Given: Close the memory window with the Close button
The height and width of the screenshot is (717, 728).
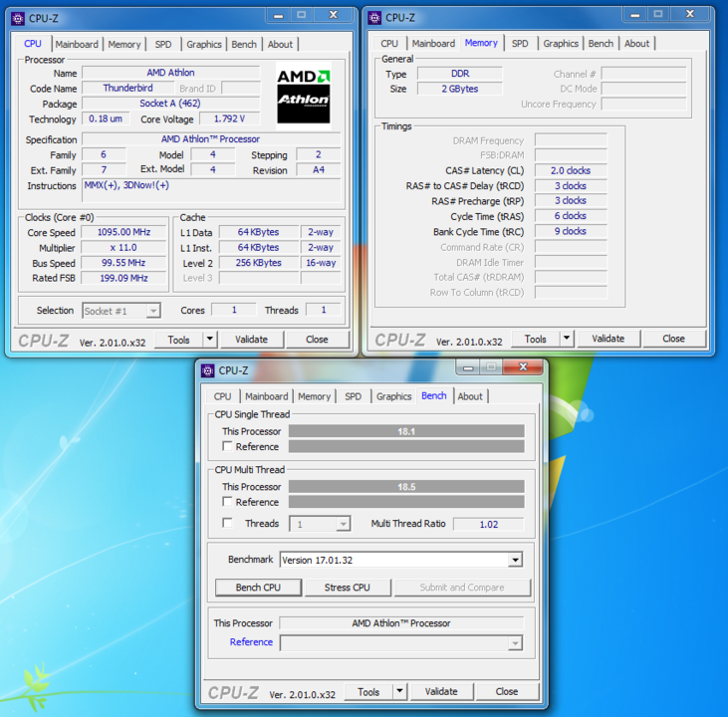Looking at the screenshot, I should (673, 339).
